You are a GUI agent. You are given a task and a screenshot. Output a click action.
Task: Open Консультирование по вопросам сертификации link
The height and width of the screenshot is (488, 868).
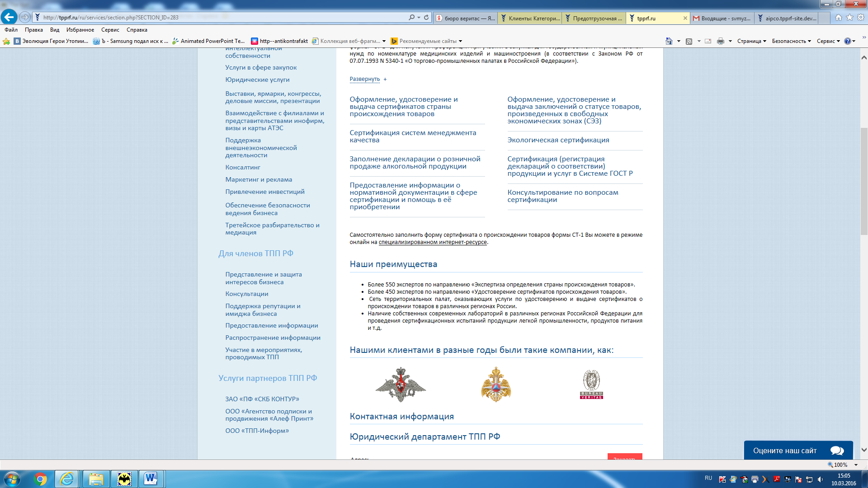(562, 196)
